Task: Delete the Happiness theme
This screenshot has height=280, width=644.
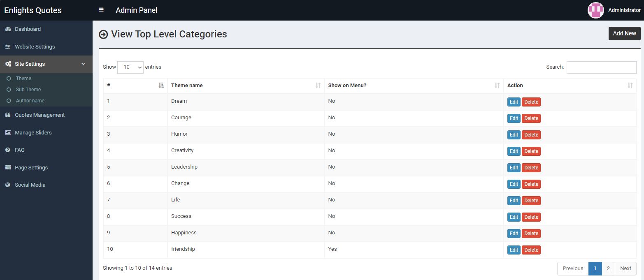Action: pyautogui.click(x=531, y=234)
